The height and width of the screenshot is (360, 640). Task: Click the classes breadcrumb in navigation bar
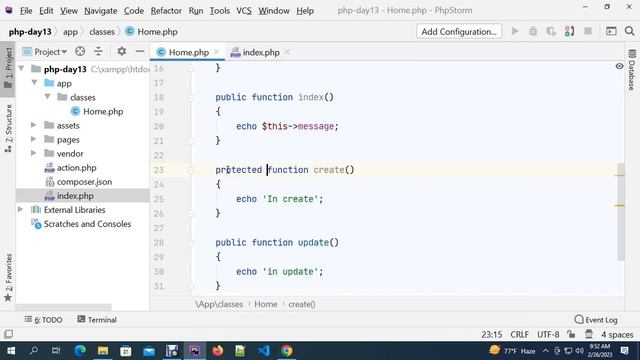[x=102, y=31]
